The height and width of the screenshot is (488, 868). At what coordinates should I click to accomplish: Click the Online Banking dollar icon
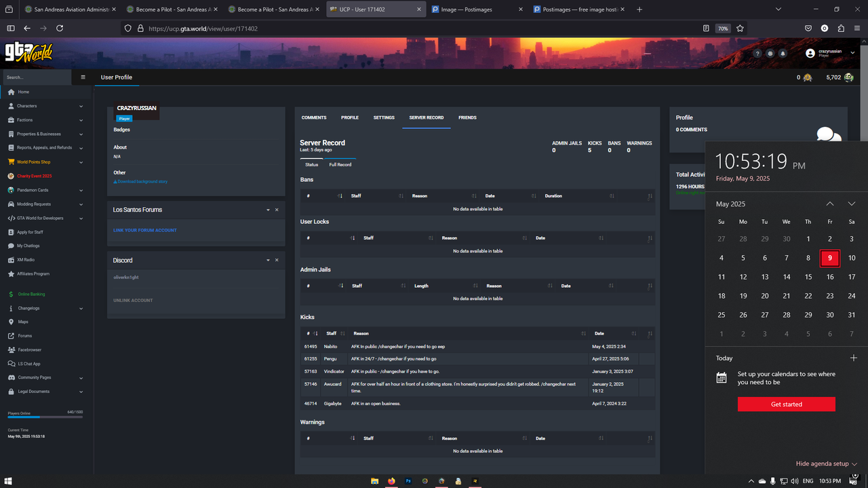[x=11, y=295]
